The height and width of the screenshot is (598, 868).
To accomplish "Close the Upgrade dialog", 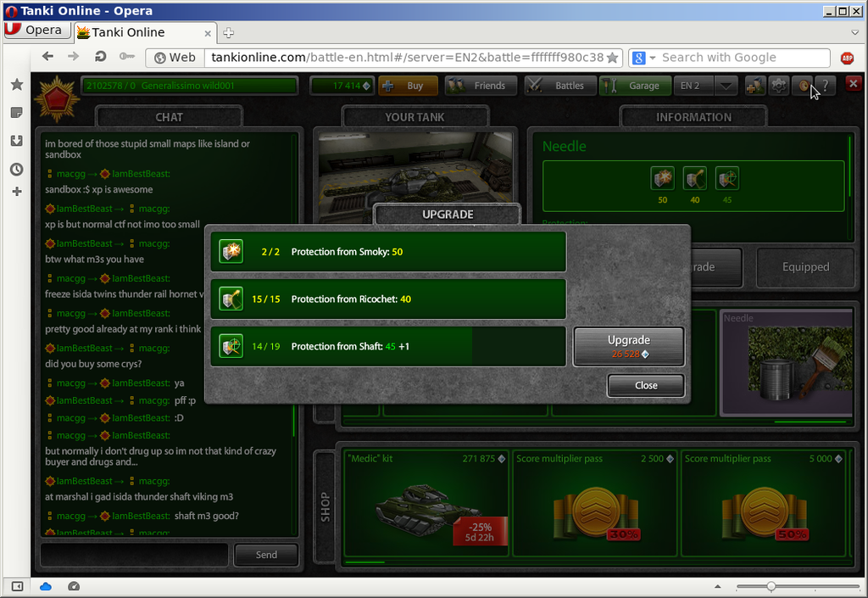I will [x=645, y=385].
